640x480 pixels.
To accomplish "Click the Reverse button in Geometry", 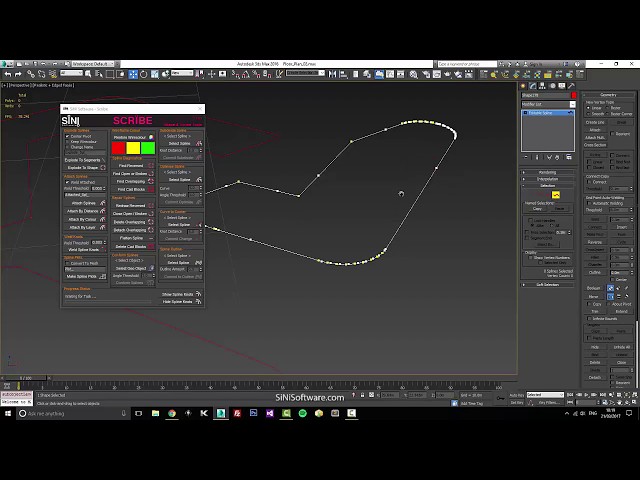I will 595,242.
